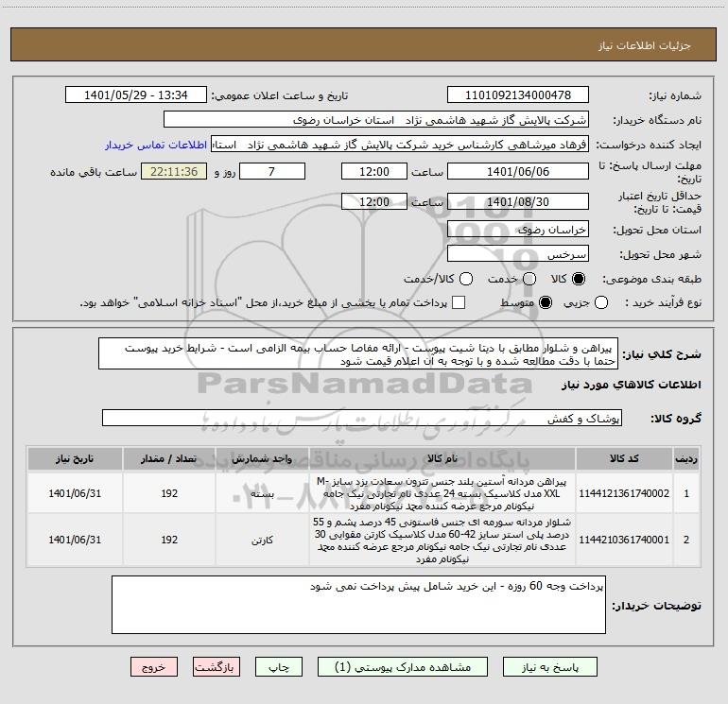Click the خروج exit button
This screenshot has height=704, width=728.
click(154, 667)
